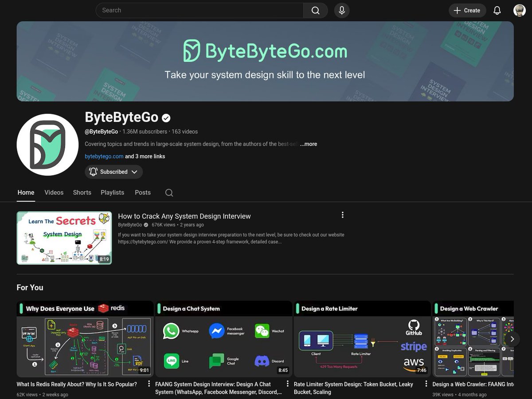532x399 pixels.
Task: Open the bytebytego.com link
Action: pyautogui.click(x=104, y=156)
